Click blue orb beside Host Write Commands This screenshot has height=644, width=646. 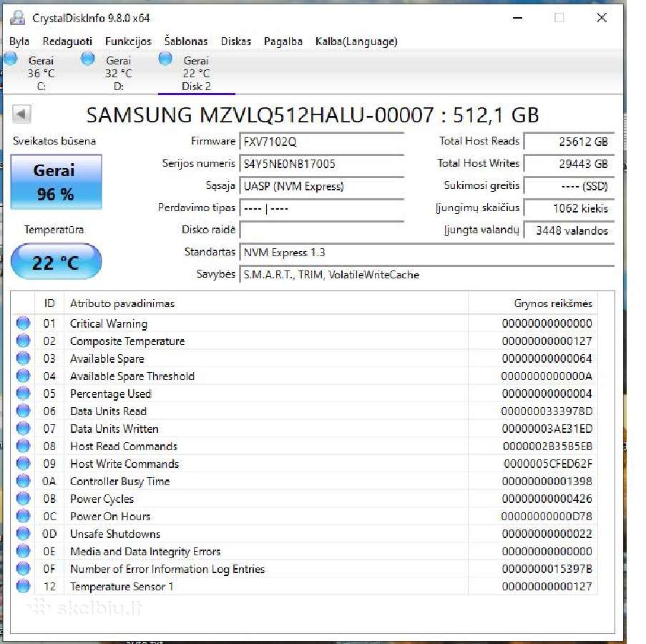coord(23,464)
